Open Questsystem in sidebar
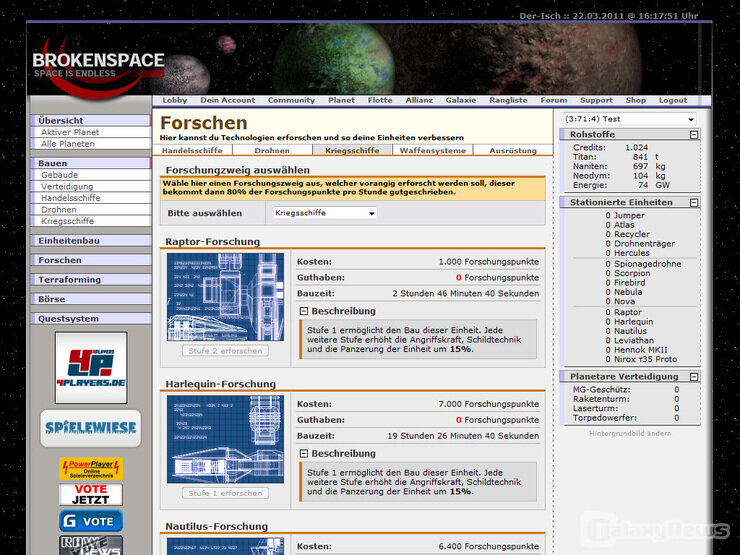The width and height of the screenshot is (740, 555). 91,319
